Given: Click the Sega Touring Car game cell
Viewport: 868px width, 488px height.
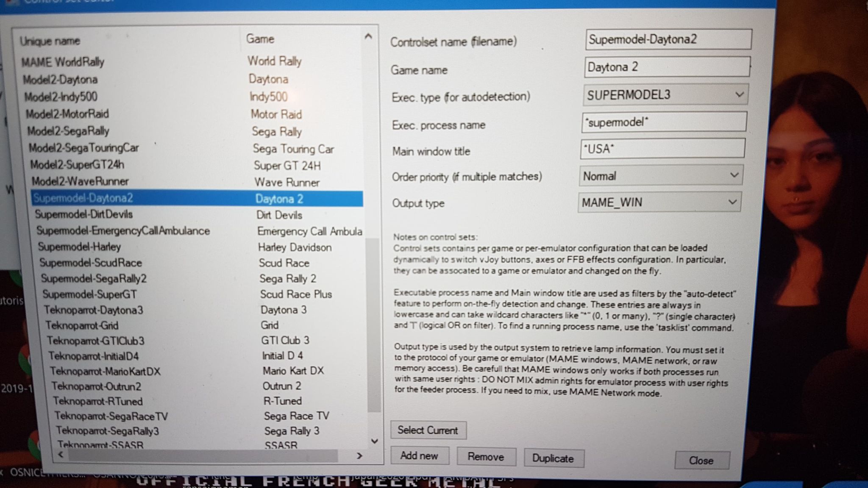Looking at the screenshot, I should (293, 149).
